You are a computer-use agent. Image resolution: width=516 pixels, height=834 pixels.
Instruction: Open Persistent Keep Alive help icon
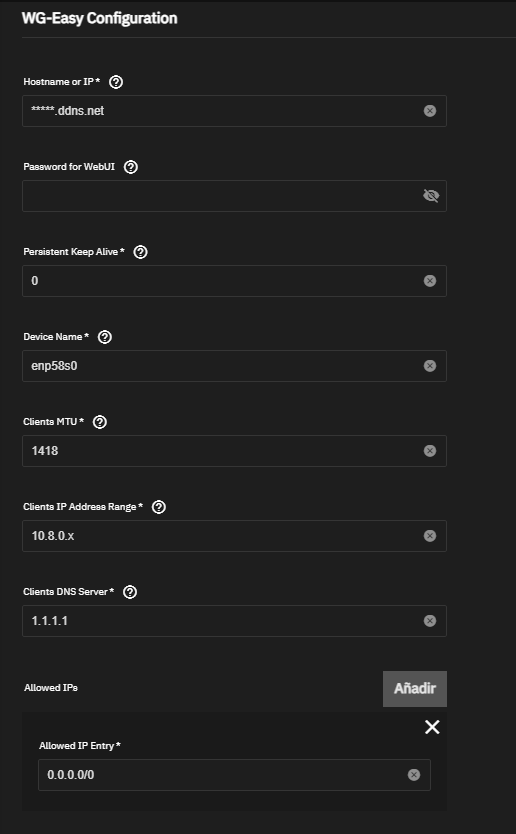tap(140, 252)
